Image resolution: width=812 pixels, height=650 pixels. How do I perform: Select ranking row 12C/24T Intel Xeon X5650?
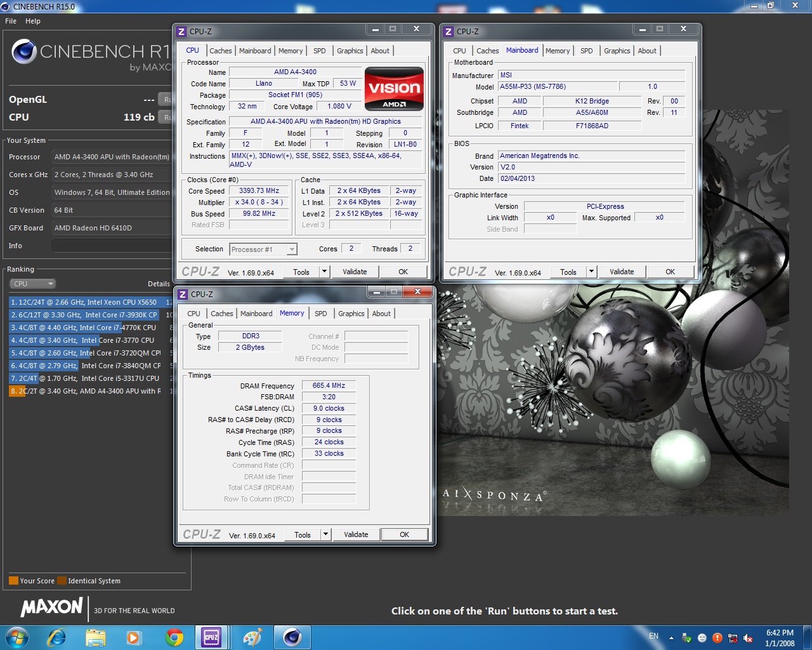pyautogui.click(x=91, y=302)
